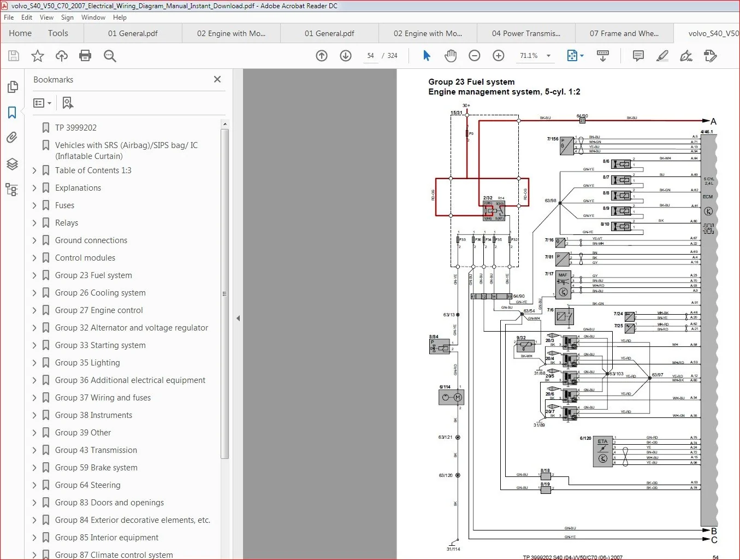Viewport: 740px width, 560px height.
Task: Open Group 43 Transmission bookmark
Action: click(x=96, y=450)
